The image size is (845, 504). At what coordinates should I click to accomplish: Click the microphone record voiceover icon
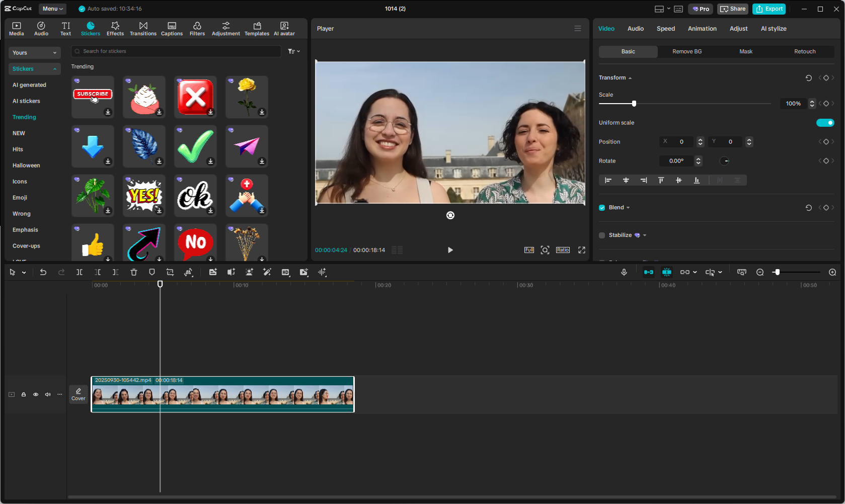[x=624, y=272]
